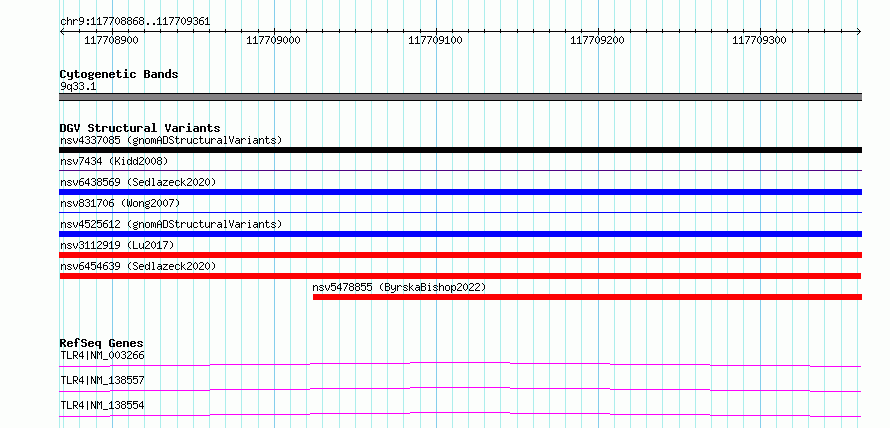890x428 pixels.
Task: Click the 9q33.1 band label
Action: (x=78, y=87)
